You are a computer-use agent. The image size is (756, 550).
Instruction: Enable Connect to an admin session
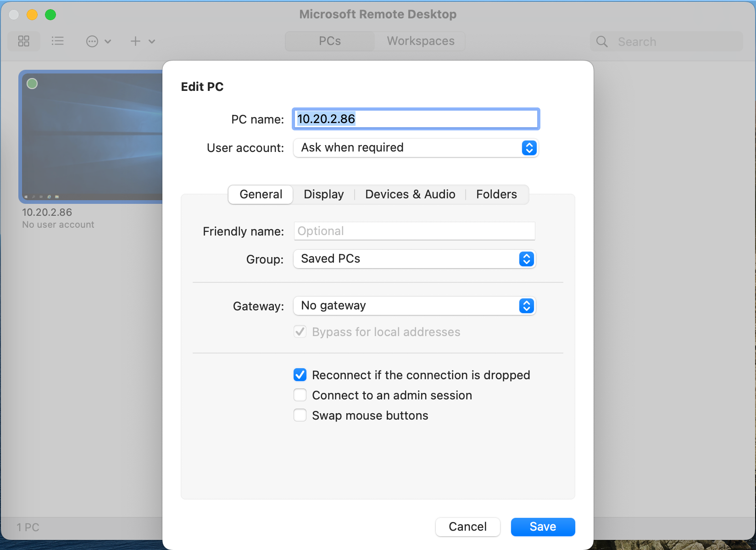tap(300, 395)
